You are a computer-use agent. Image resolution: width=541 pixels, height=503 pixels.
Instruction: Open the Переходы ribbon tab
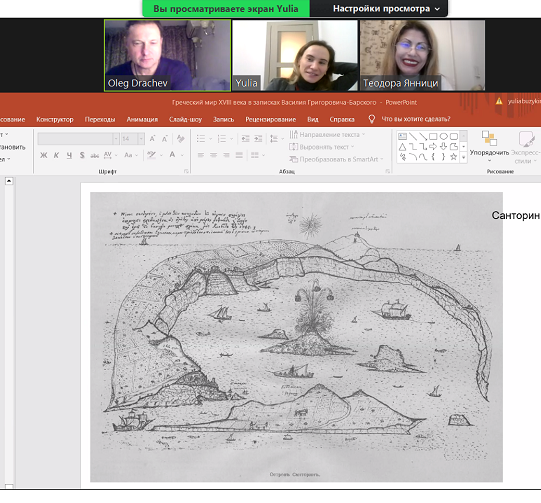[100, 119]
